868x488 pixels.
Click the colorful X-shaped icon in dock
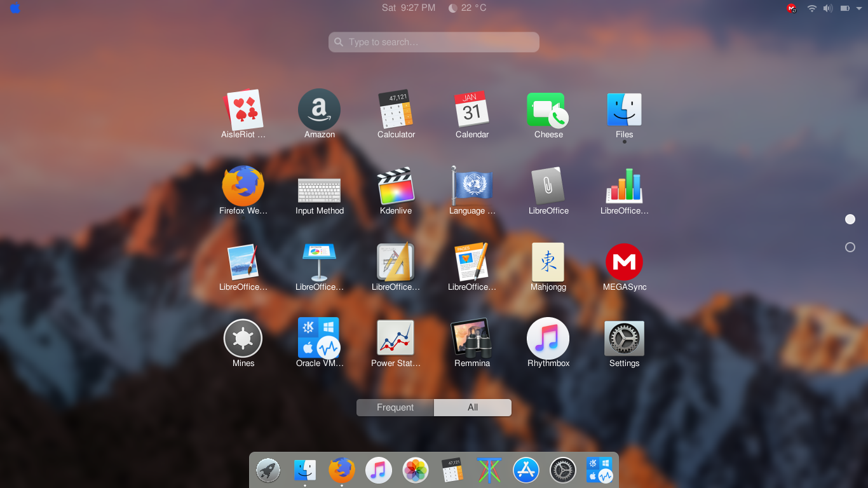click(x=489, y=471)
